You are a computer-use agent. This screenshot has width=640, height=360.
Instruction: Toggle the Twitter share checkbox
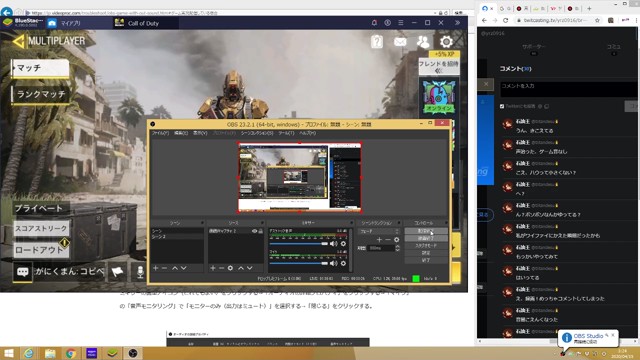coord(502,106)
